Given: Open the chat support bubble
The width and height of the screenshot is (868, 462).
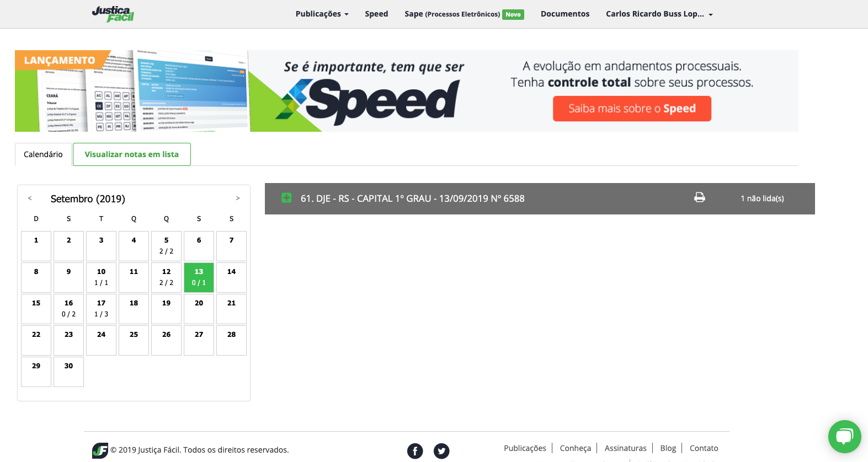Looking at the screenshot, I should coord(844,437).
